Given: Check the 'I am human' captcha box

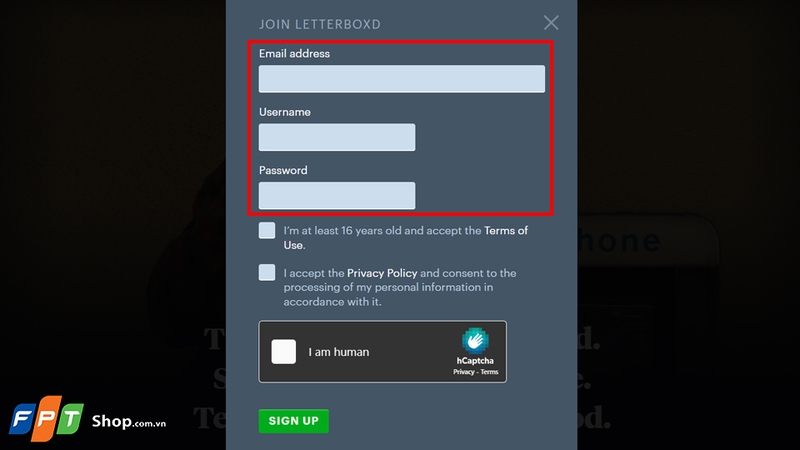Looking at the screenshot, I should coord(284,352).
